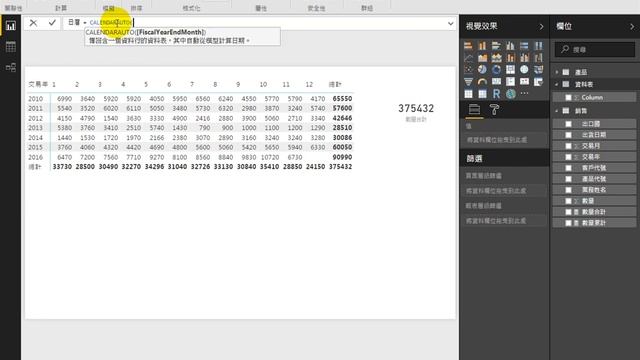This screenshot has width=640, height=360.
Task: Check the 交易月 field checkbox
Action: (x=568, y=146)
